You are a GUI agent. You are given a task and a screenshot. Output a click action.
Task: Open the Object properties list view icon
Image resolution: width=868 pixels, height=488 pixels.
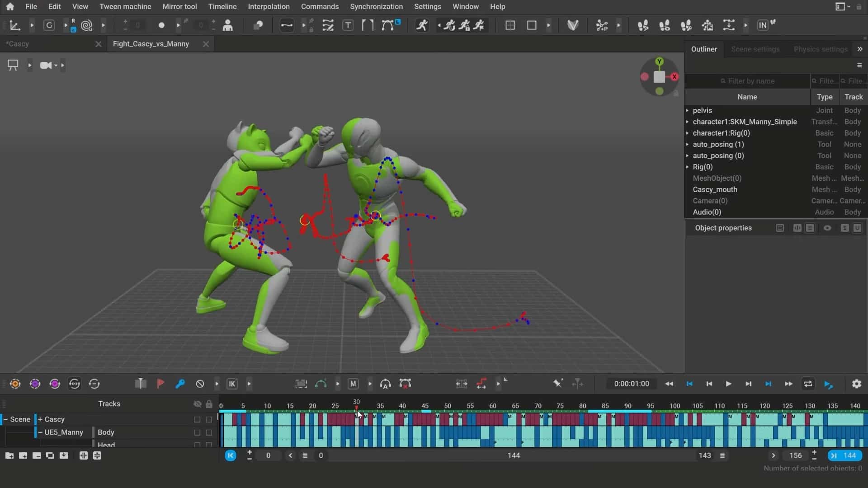pyautogui.click(x=810, y=228)
